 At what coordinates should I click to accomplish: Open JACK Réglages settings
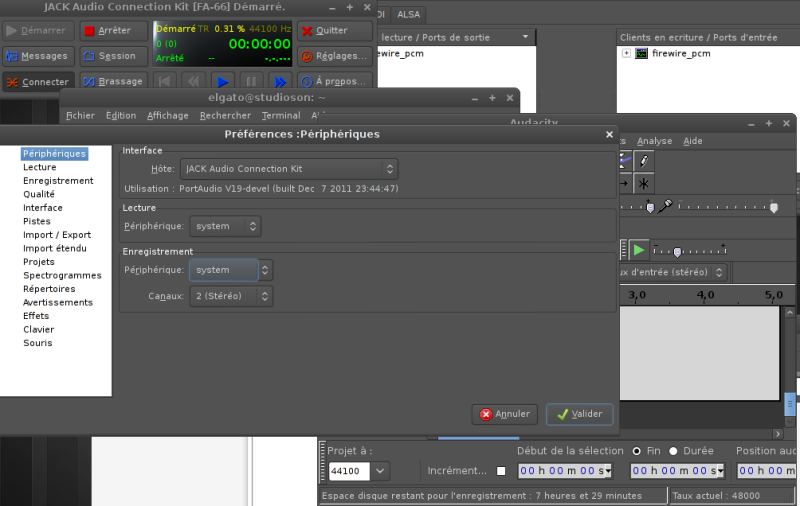point(335,56)
